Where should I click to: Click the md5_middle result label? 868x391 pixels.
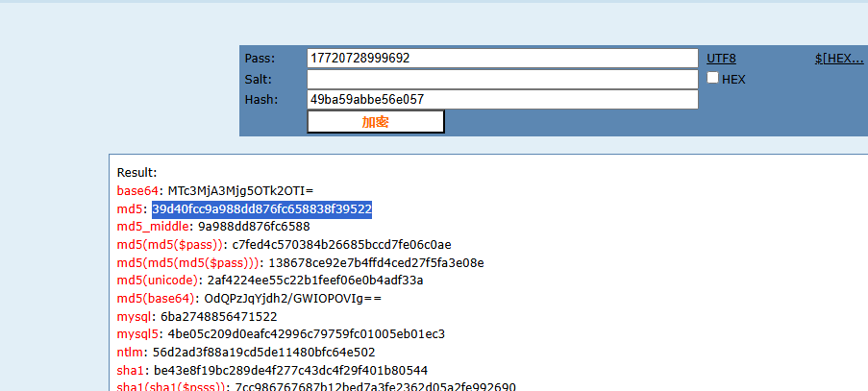pyautogui.click(x=154, y=227)
